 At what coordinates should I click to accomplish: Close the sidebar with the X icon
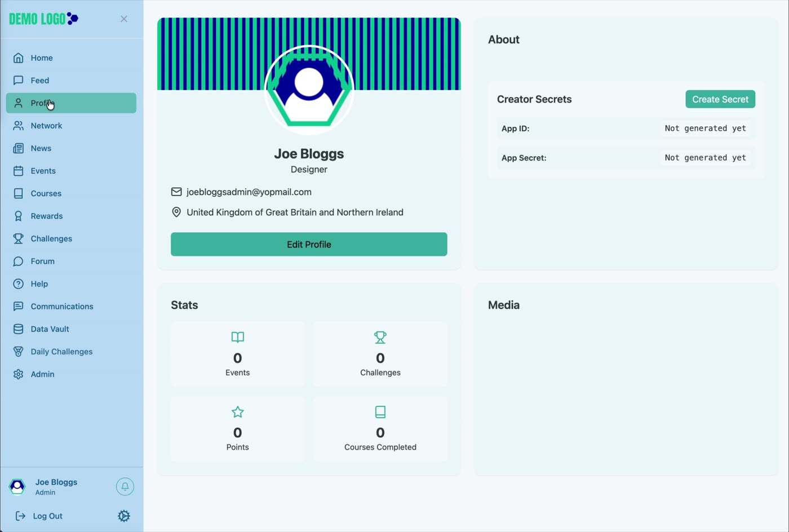[x=124, y=19]
